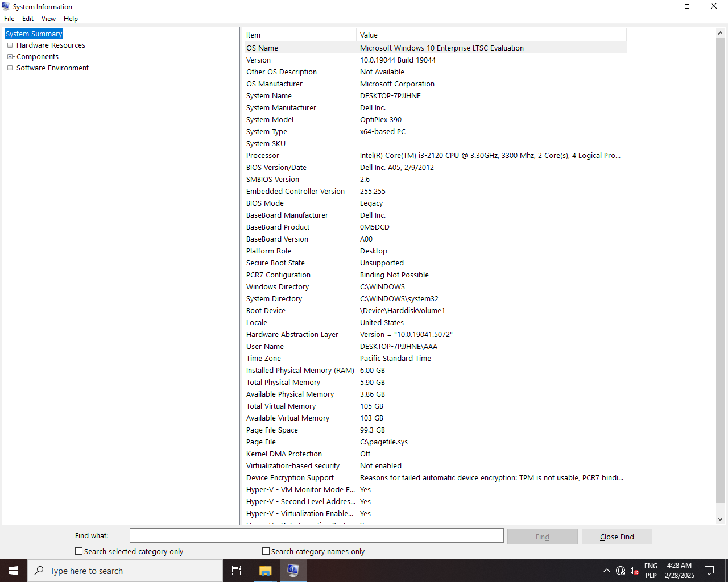Click the System Information taskbar icon

(x=293, y=571)
